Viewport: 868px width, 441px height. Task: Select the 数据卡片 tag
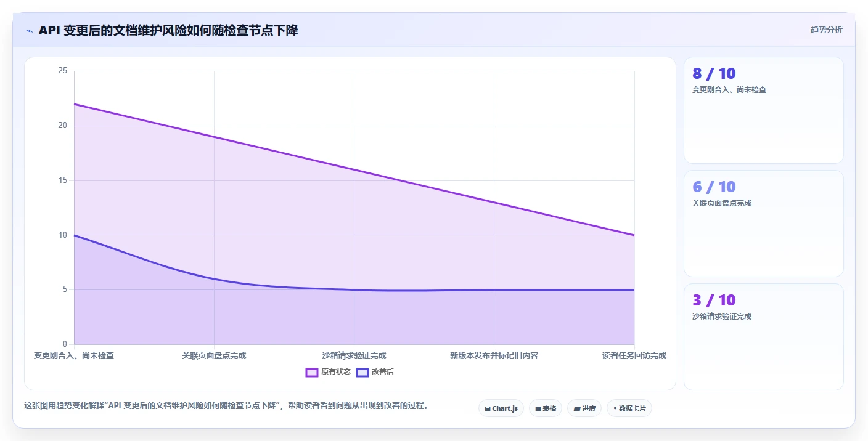pos(629,408)
